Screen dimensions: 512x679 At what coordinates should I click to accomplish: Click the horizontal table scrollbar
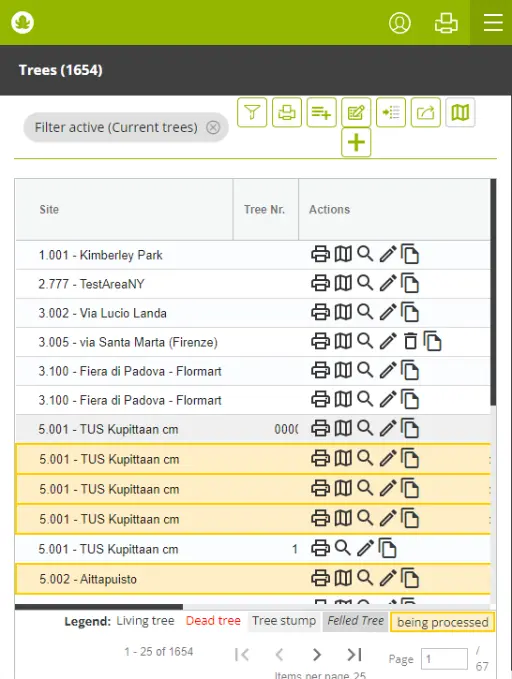pyautogui.click(x=99, y=607)
